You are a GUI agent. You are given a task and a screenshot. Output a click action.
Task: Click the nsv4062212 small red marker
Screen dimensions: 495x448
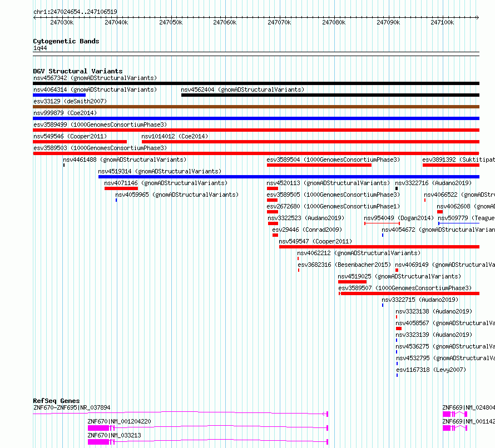[x=298, y=258]
